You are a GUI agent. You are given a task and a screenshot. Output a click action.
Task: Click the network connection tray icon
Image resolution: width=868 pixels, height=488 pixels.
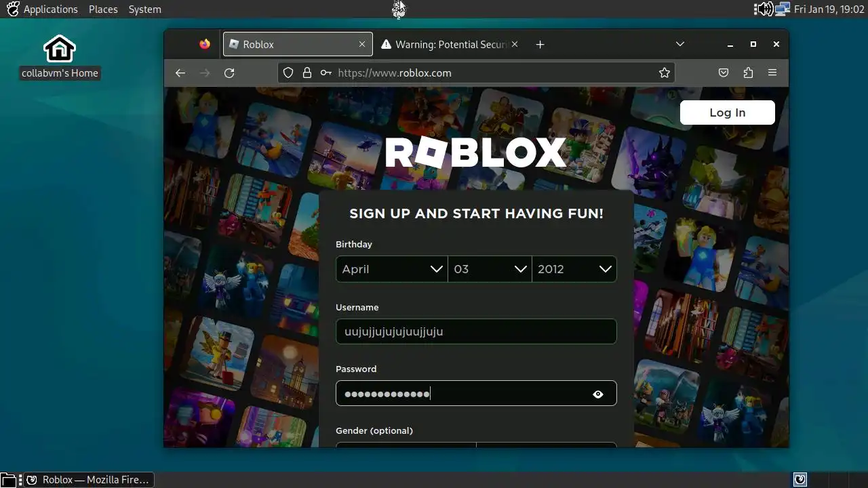783,9
